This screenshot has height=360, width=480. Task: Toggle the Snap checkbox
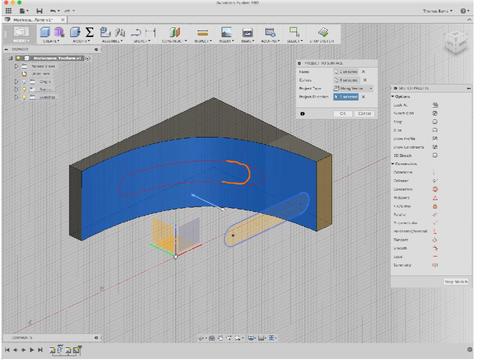435,122
